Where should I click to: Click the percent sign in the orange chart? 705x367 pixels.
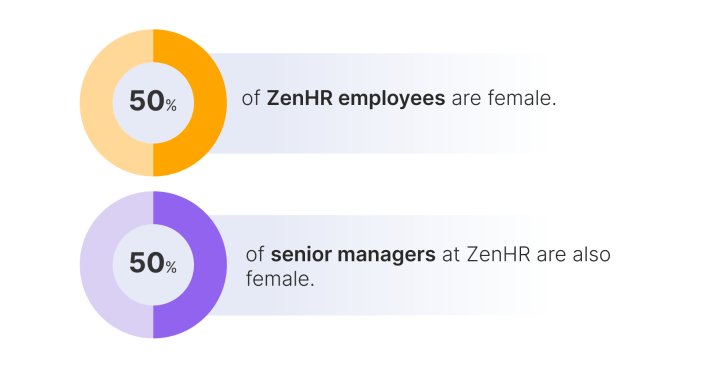click(x=171, y=105)
